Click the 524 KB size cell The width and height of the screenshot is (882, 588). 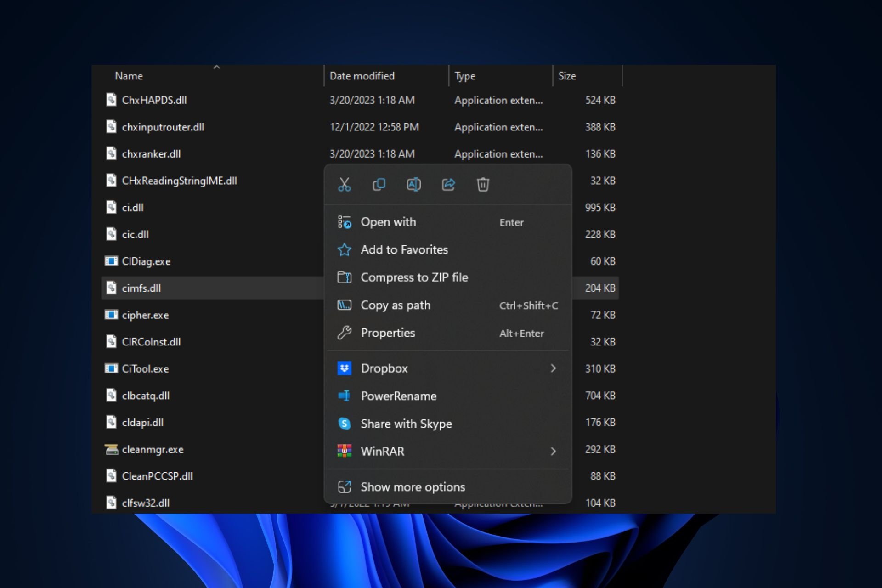[x=600, y=100]
